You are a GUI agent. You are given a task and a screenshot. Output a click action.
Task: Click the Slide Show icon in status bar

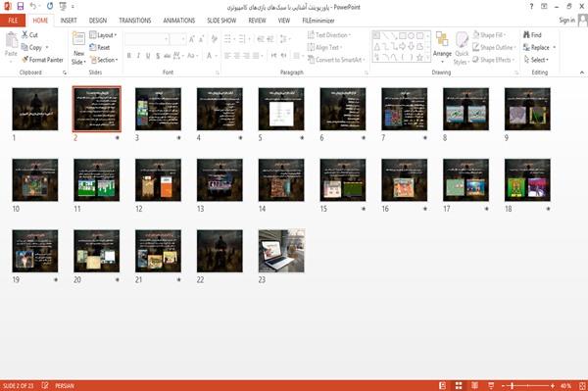click(x=491, y=385)
